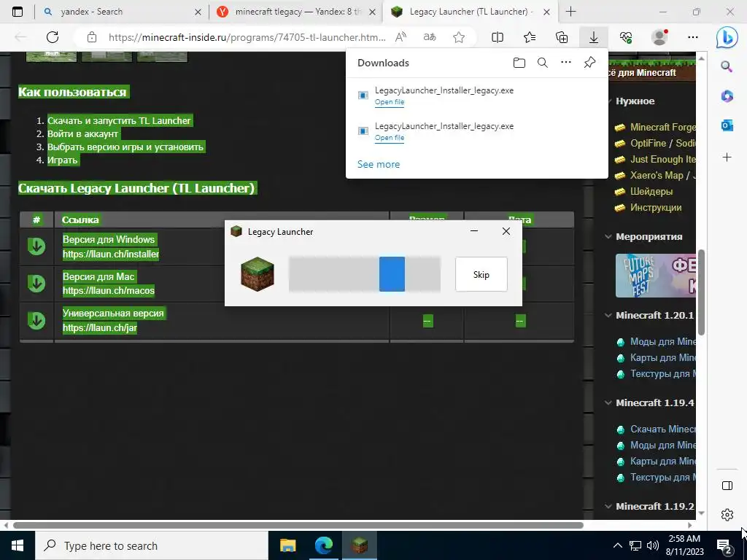Click Skip in Legacy Launcher dialog

[481, 274]
